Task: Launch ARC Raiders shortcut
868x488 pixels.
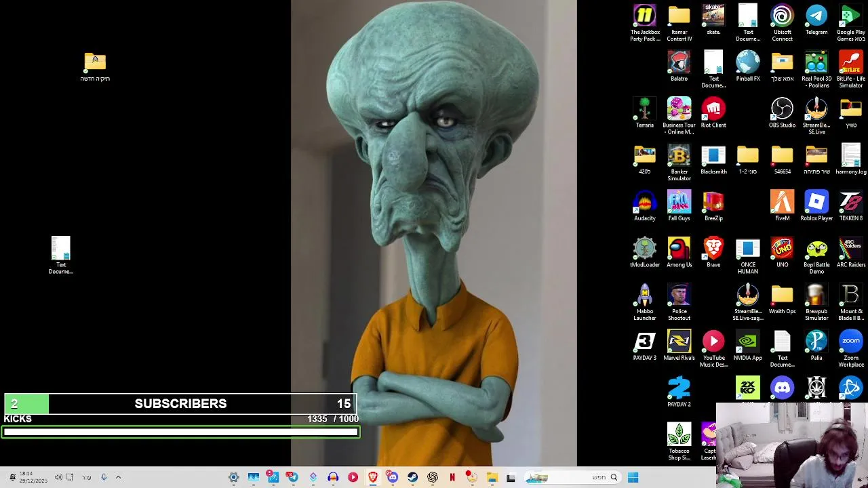Action: (x=850, y=253)
